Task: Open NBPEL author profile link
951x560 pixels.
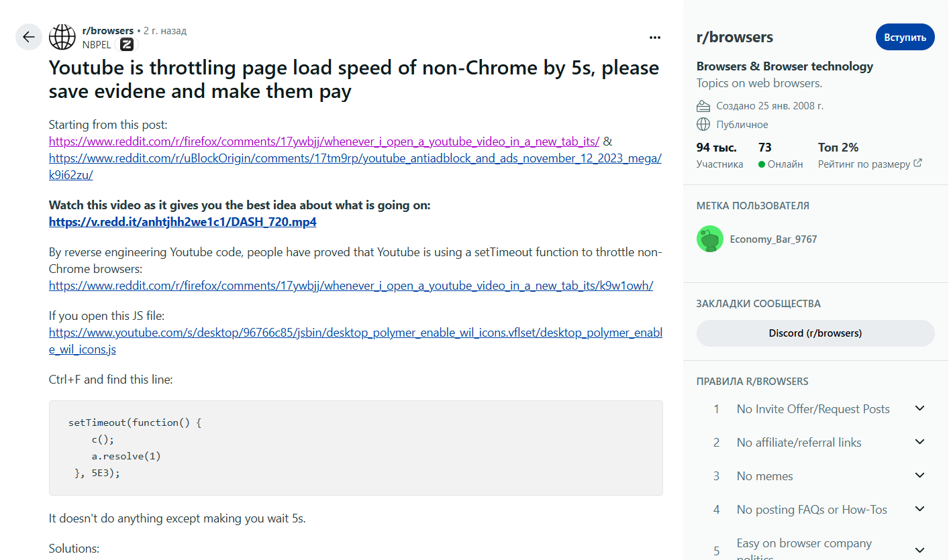Action: coord(97,44)
